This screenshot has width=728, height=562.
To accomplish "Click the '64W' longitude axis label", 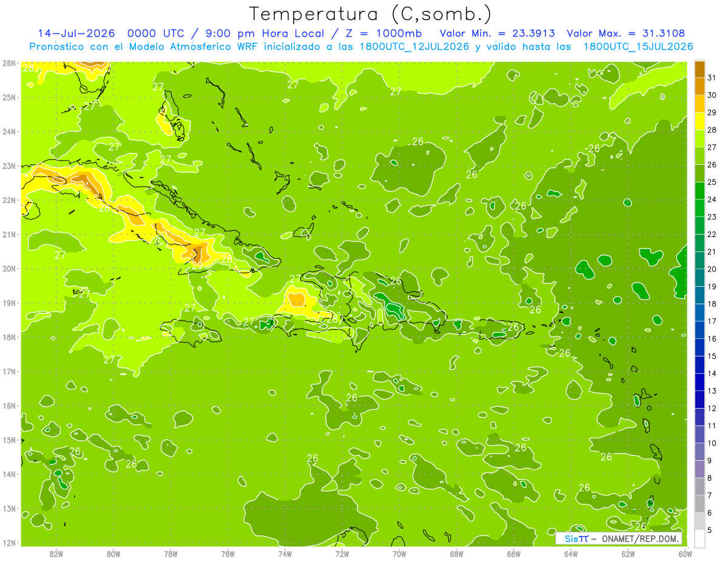I will coord(571,554).
